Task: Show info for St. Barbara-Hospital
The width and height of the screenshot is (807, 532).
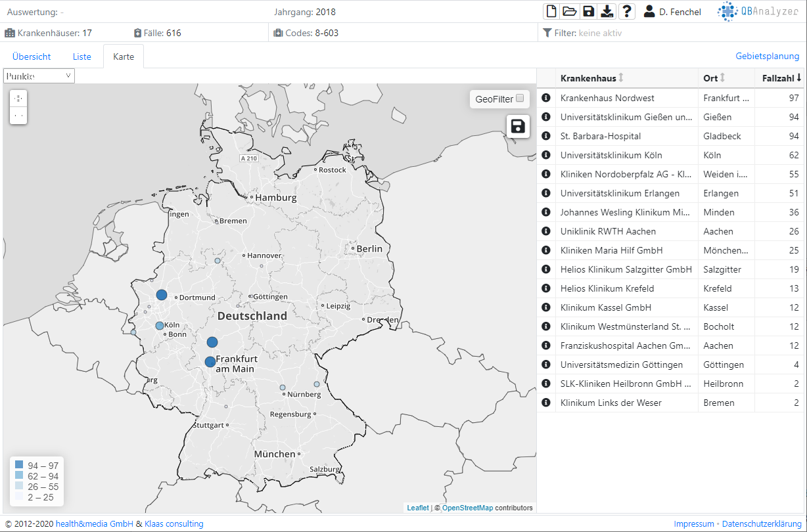Action: (x=545, y=136)
